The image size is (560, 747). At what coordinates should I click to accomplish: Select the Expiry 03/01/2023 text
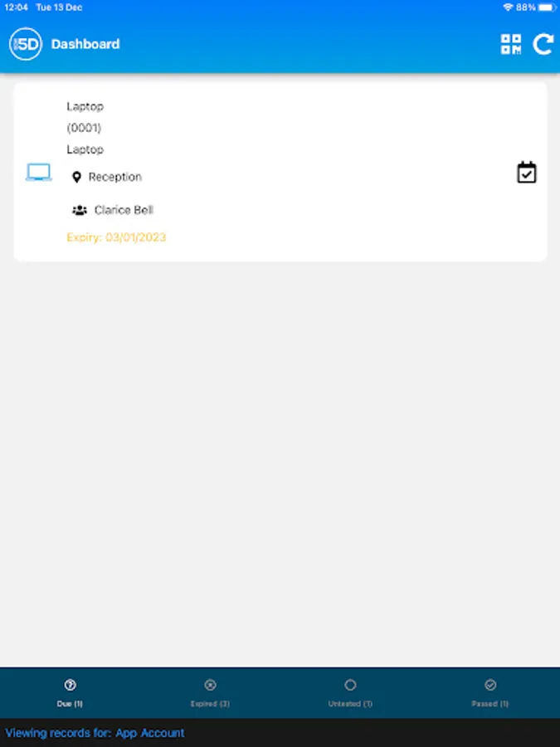pos(116,237)
